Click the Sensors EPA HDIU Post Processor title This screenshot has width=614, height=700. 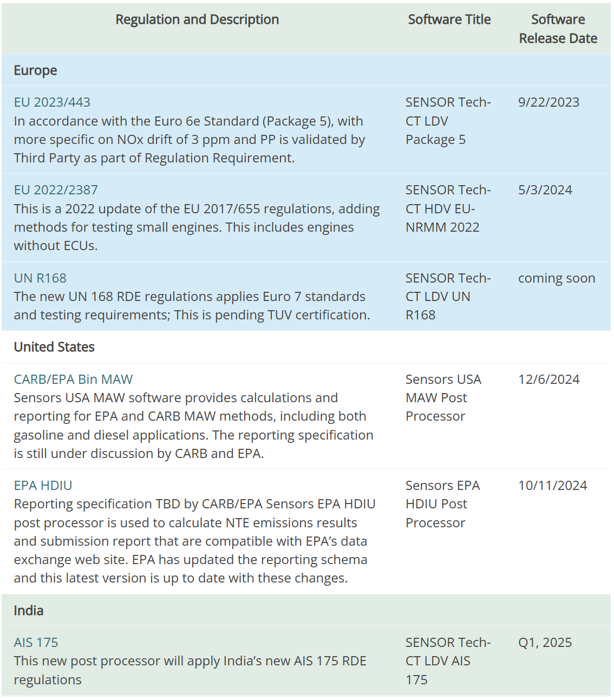(x=442, y=504)
